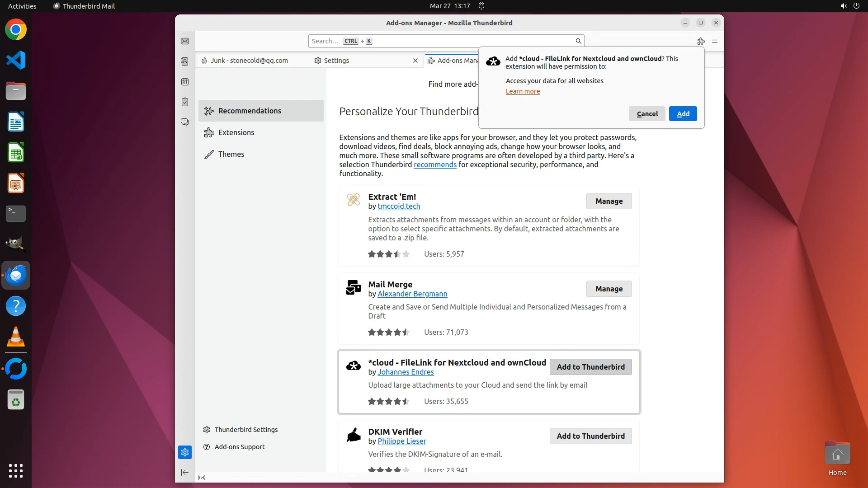The height and width of the screenshot is (488, 868).
Task: Open the Address Book space
Action: pos(185,61)
